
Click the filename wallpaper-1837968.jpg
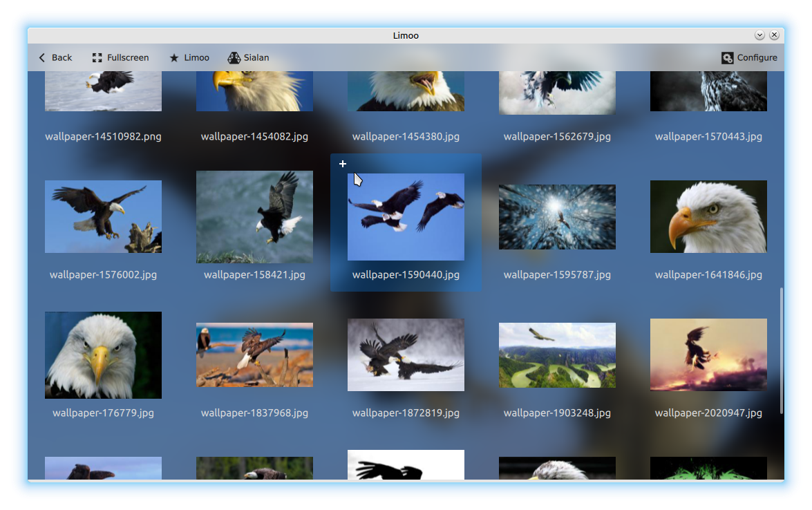click(254, 413)
